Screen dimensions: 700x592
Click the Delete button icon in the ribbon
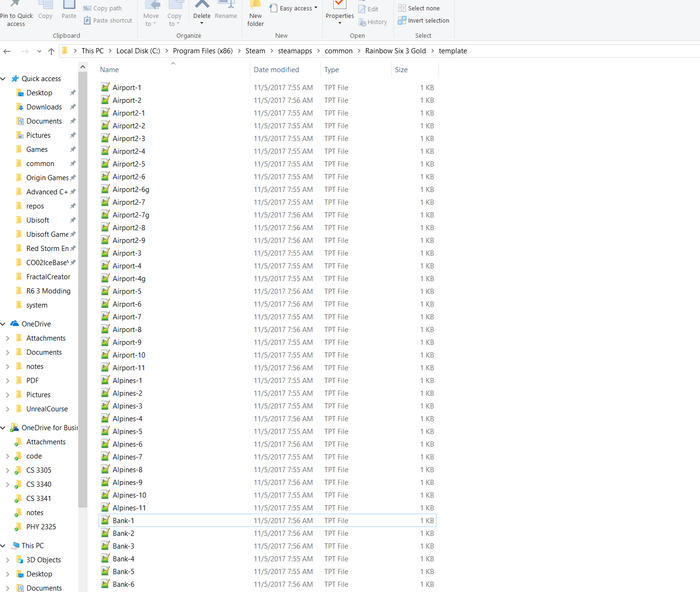tap(202, 4)
